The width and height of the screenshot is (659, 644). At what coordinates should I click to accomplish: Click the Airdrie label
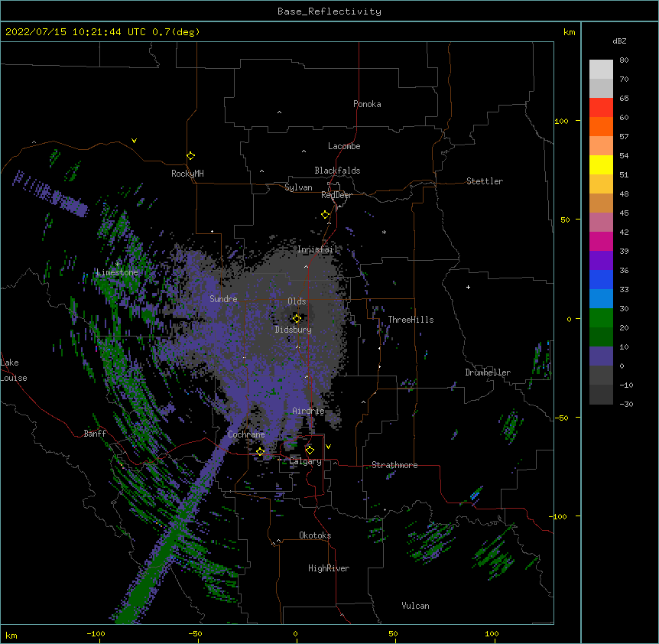(308, 411)
